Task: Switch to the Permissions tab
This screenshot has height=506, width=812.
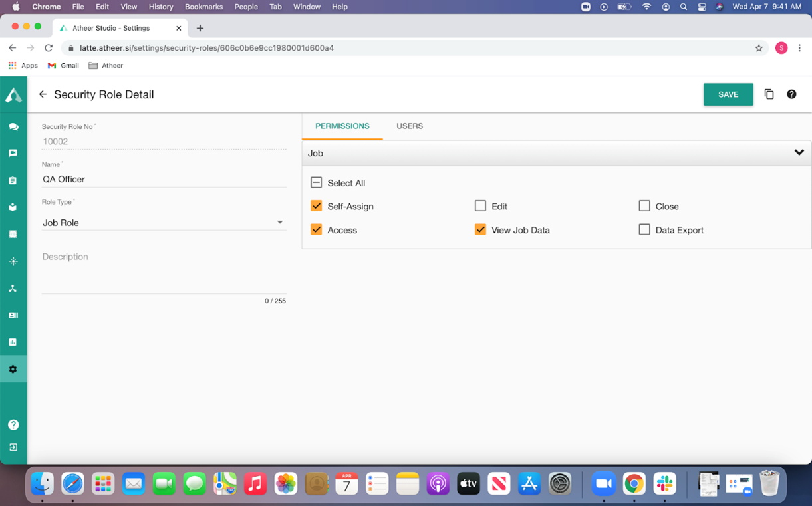Action: 342,126
